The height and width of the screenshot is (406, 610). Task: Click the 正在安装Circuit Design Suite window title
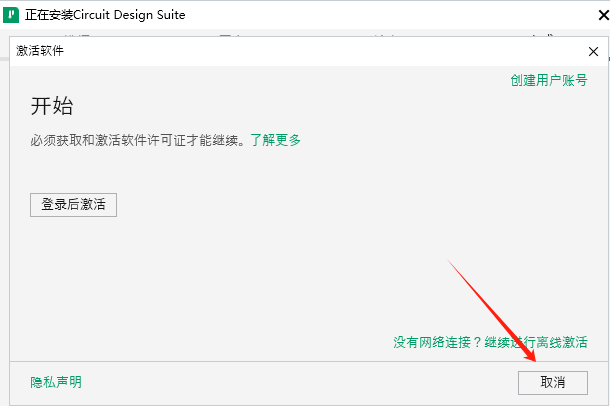[105, 15]
